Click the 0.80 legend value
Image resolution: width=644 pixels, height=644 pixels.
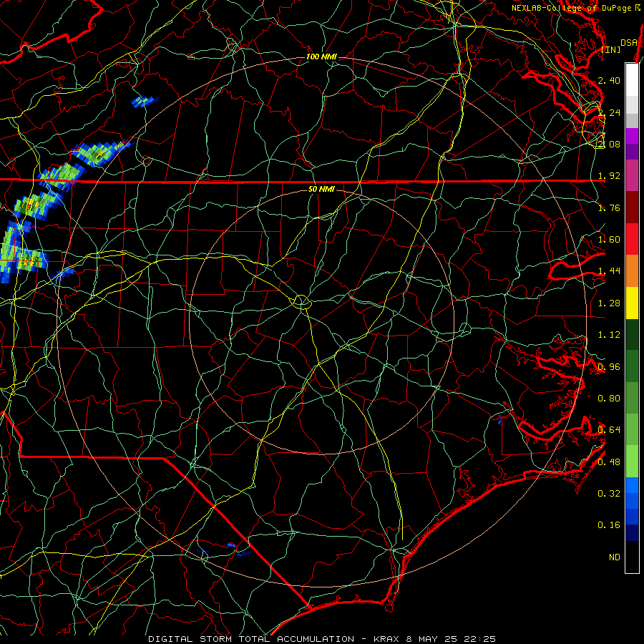pos(609,399)
